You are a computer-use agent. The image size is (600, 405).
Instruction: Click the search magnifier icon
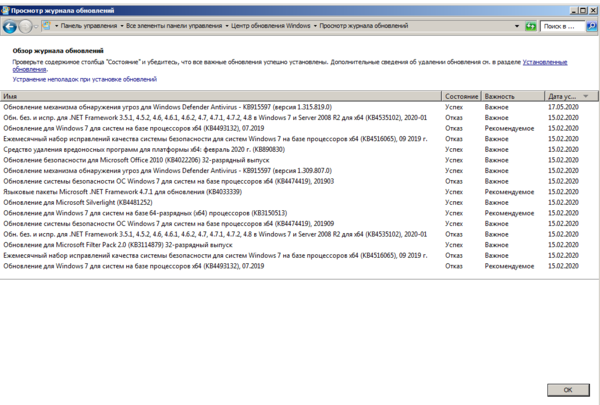click(x=591, y=26)
